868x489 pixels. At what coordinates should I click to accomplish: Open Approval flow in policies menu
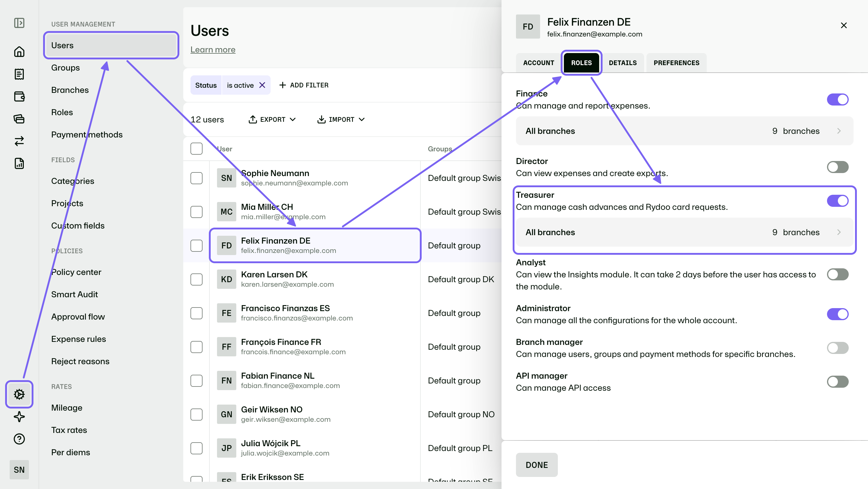(78, 317)
